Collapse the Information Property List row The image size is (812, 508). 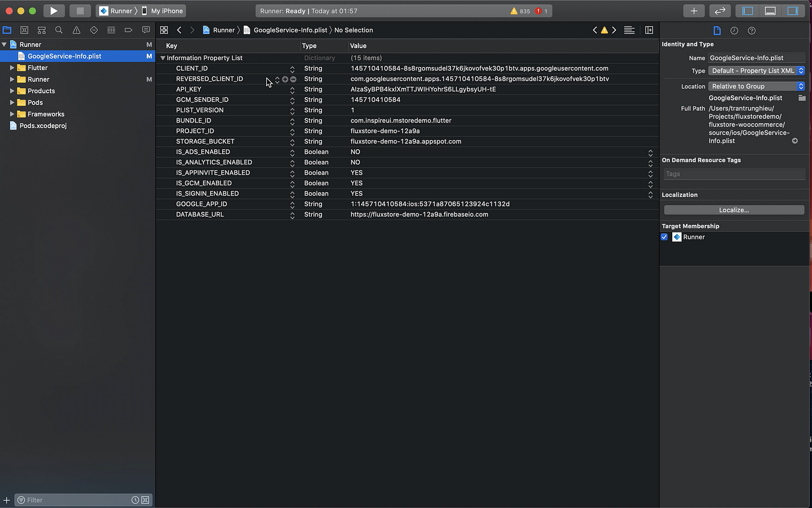163,58
